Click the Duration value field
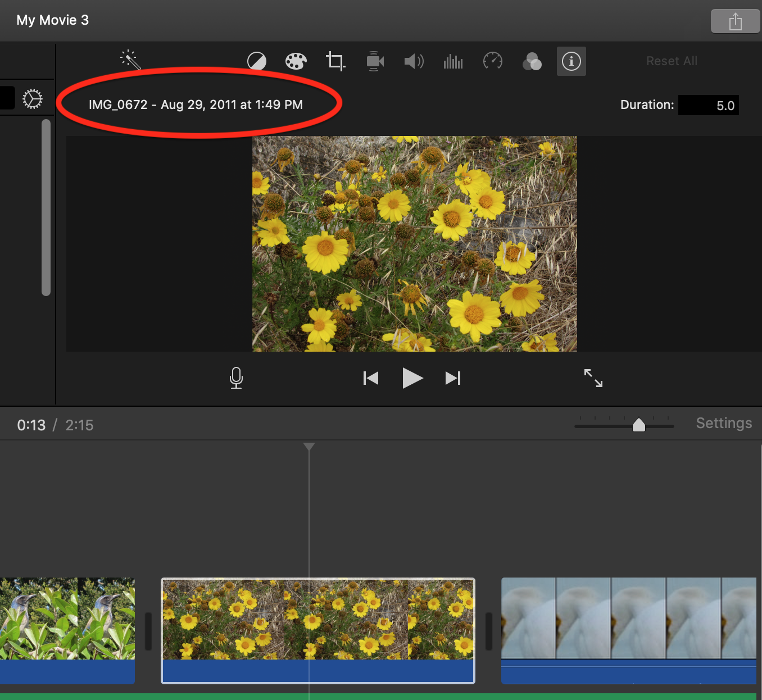 [708, 105]
